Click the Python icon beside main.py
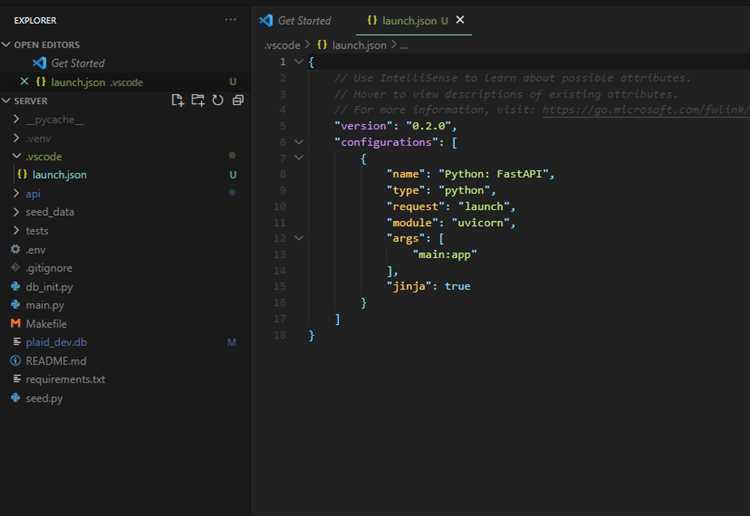 [x=15, y=305]
